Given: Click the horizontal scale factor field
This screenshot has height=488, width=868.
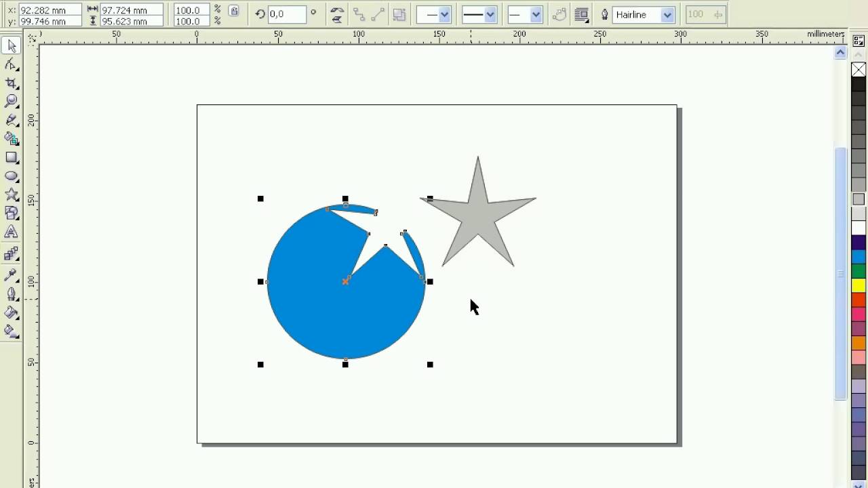Looking at the screenshot, I should point(192,10).
